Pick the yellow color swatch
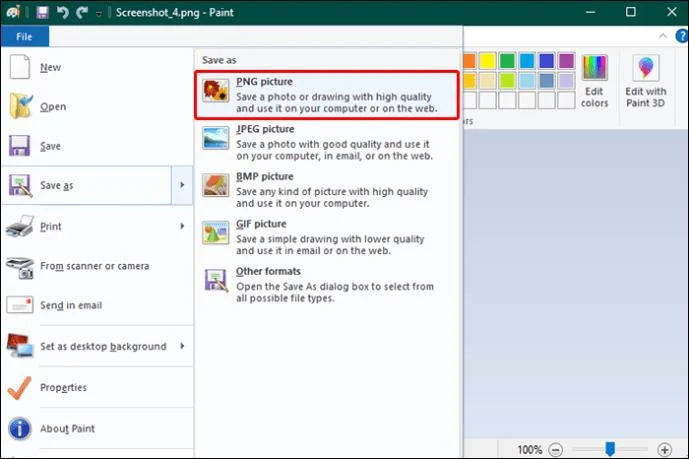This screenshot has height=459, width=689. coord(487,61)
